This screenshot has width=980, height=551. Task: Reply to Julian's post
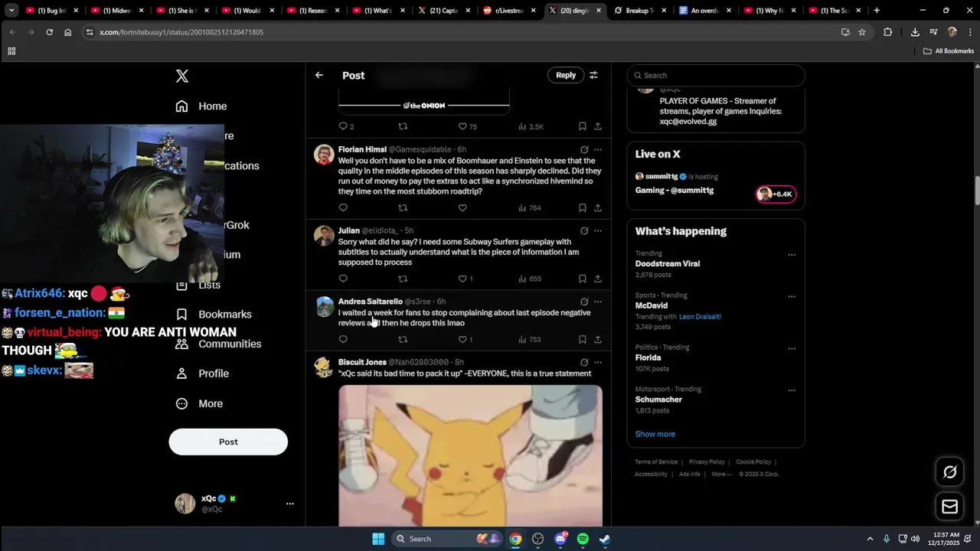(x=343, y=279)
